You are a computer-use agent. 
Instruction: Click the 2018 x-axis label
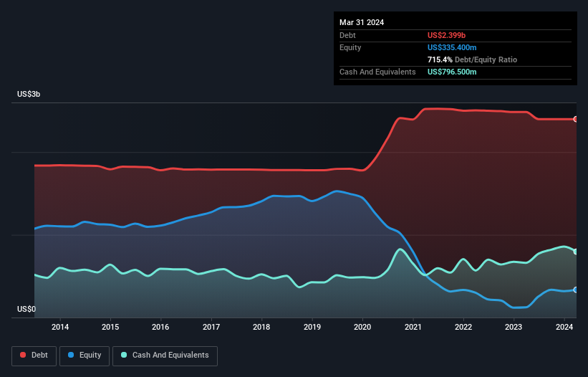point(261,327)
